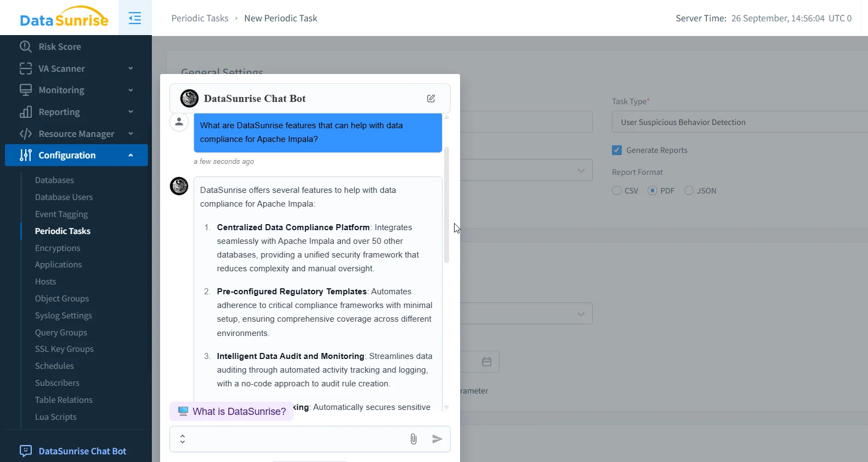Open Query Groups in the sidebar
Screen dimensions: 868x462
61,333
